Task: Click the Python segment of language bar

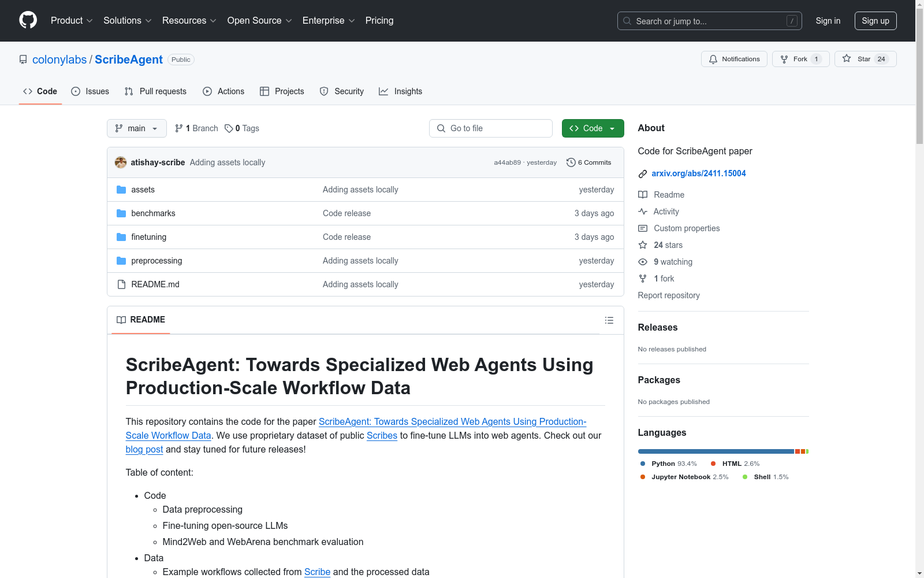Action: (x=716, y=451)
